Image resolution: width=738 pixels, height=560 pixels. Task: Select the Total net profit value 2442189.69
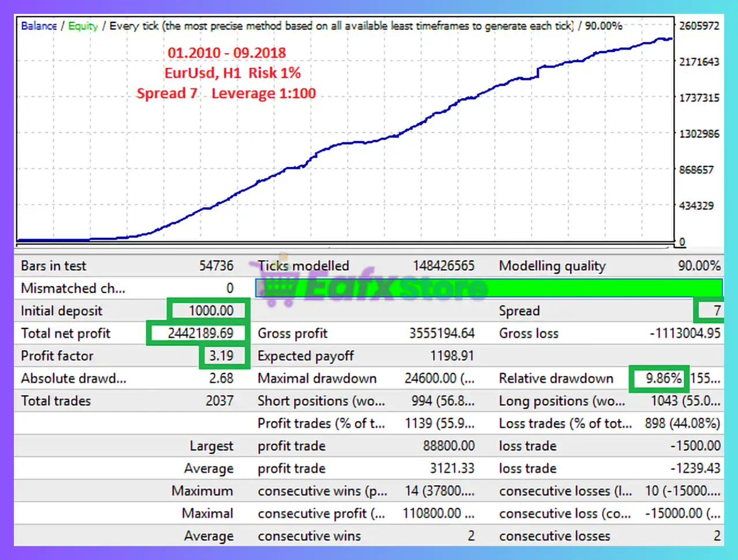(200, 334)
